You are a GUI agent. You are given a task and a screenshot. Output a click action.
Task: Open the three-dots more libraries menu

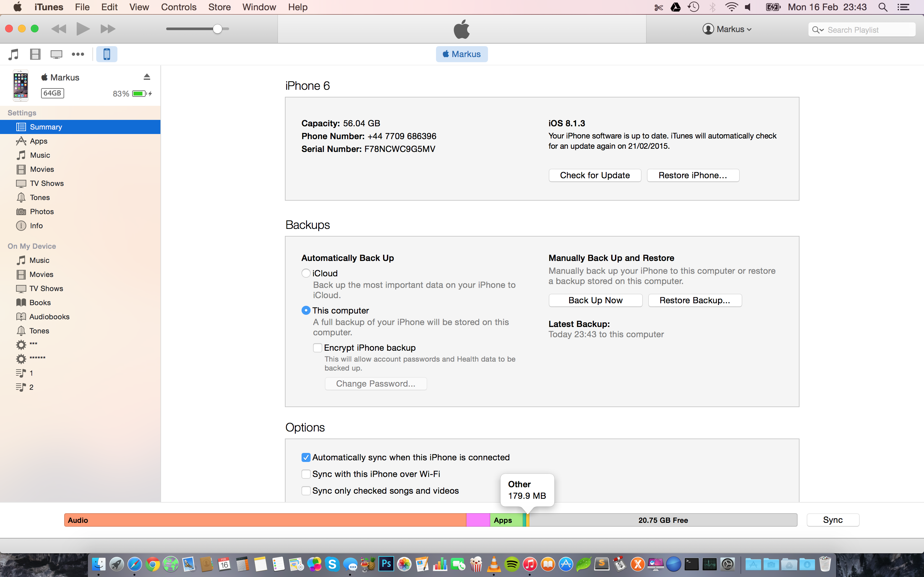tap(78, 54)
